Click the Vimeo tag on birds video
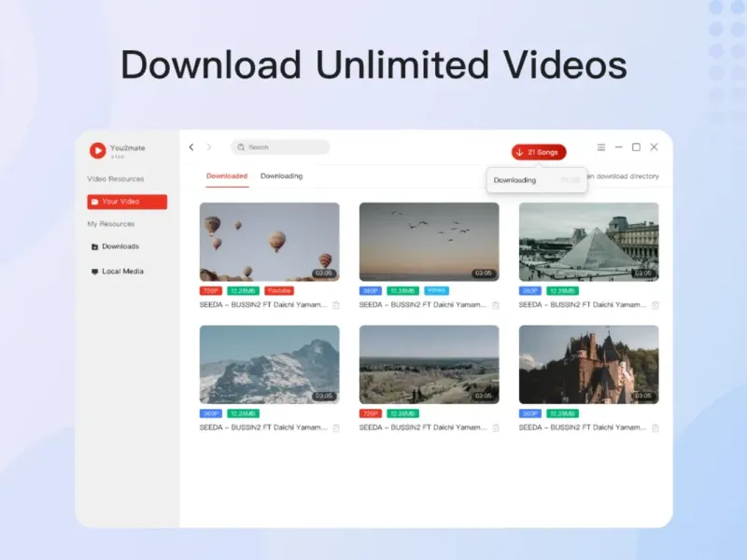The height and width of the screenshot is (560, 747). click(x=436, y=290)
